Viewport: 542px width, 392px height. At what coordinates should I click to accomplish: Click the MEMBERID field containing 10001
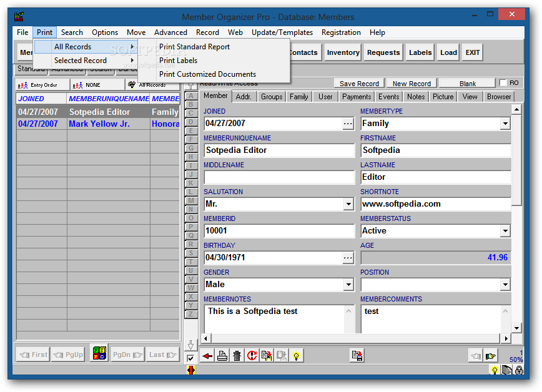point(279,231)
